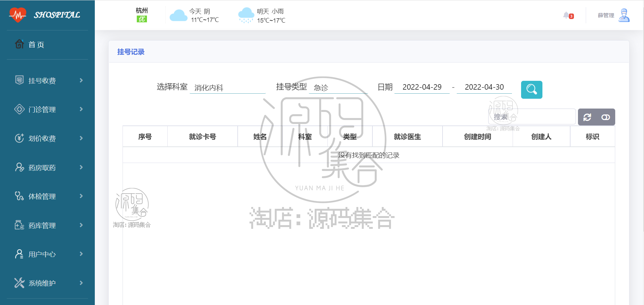Click the 门诊管理 sidebar icon
This screenshot has height=305, width=644.
[19, 109]
